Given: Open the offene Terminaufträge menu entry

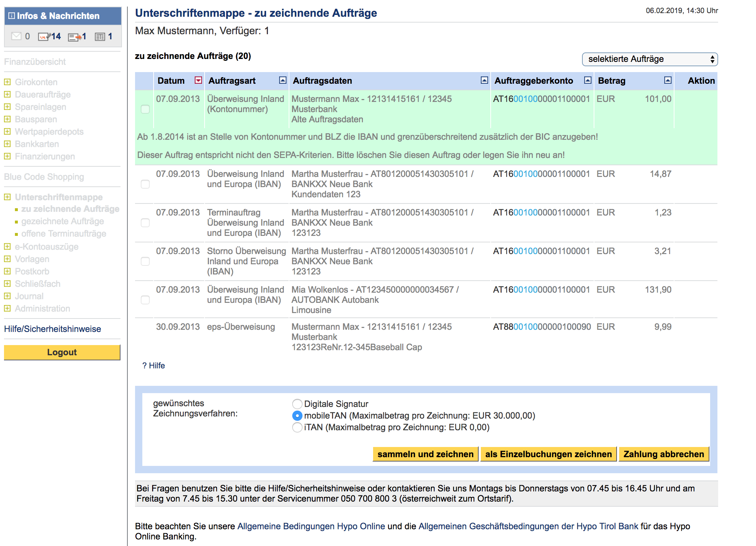Looking at the screenshot, I should 64,234.
